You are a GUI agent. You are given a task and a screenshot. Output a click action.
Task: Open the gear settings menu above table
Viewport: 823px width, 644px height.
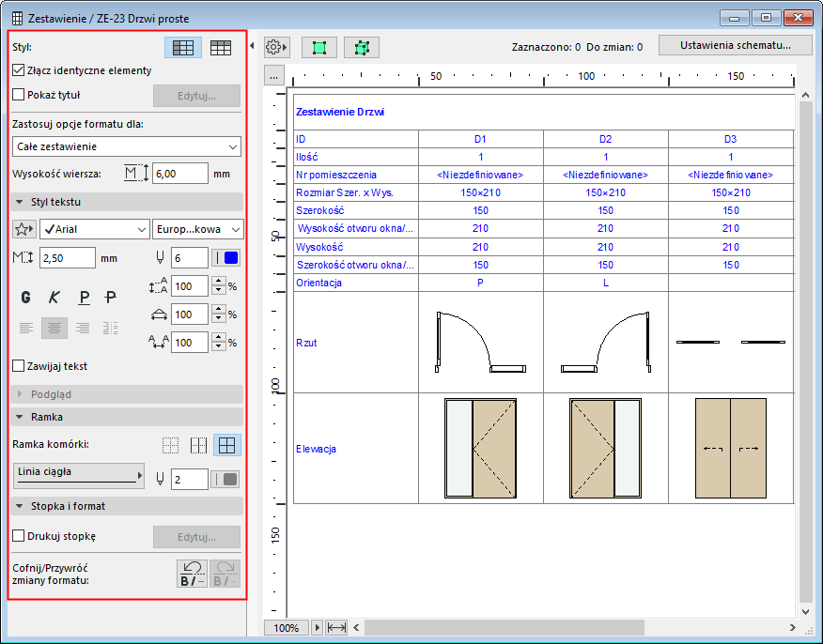click(276, 47)
